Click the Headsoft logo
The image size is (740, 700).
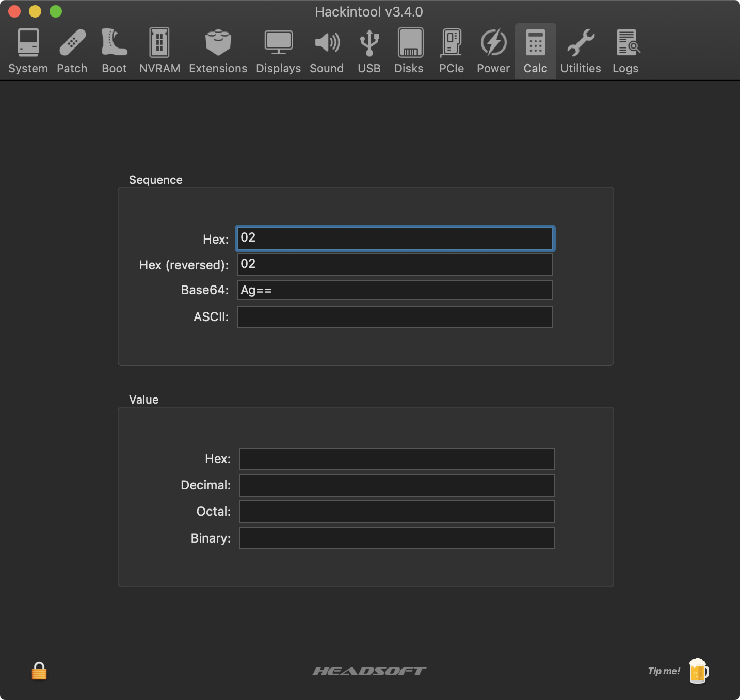tap(369, 671)
